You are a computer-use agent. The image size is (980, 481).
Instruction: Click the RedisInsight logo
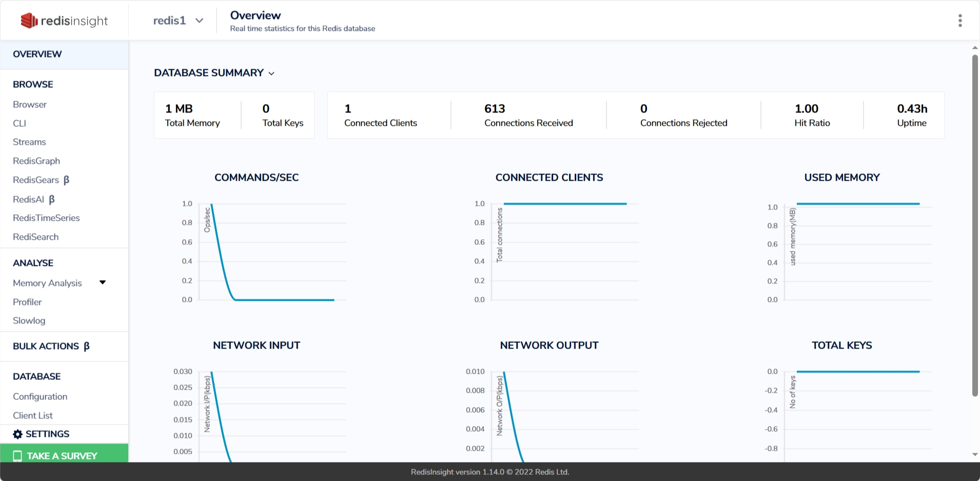click(x=64, y=21)
